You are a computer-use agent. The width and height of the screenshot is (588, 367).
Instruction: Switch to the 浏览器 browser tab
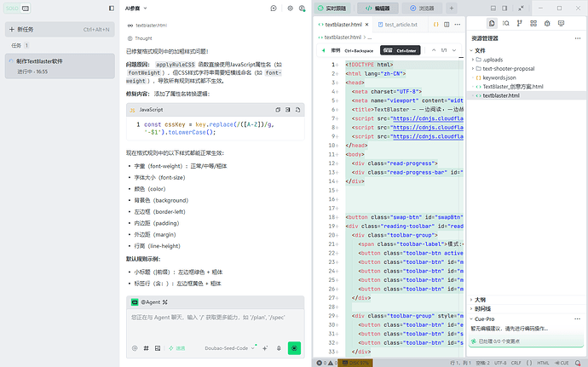click(422, 9)
